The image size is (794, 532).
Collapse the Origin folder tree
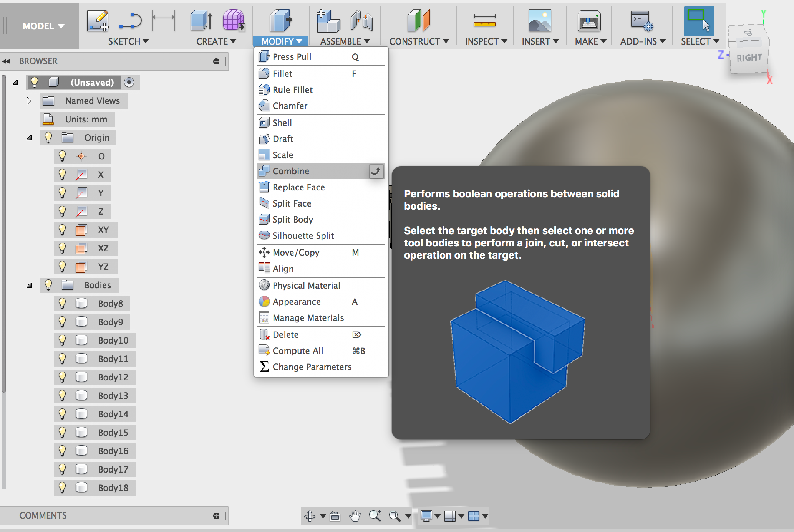point(29,138)
